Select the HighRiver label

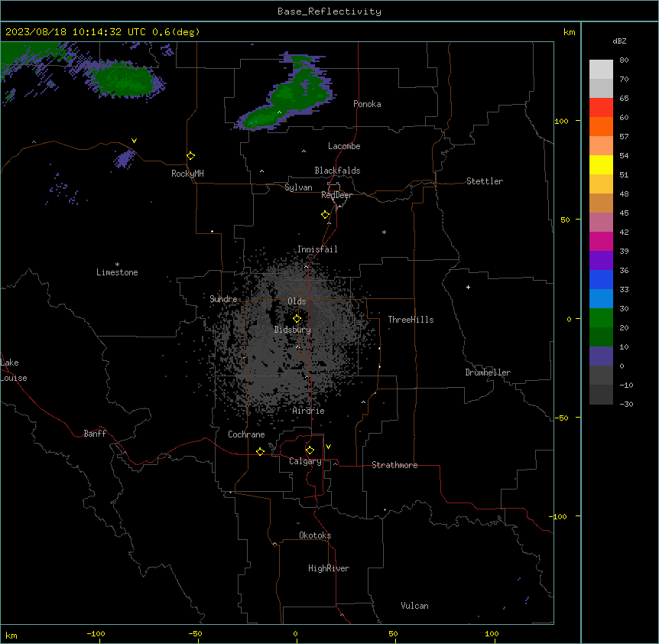(329, 568)
